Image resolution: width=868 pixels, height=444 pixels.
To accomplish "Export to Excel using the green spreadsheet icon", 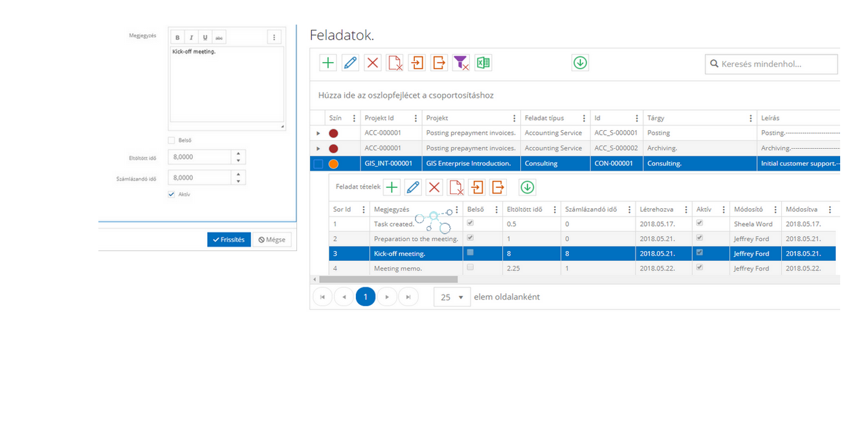I will pyautogui.click(x=483, y=63).
